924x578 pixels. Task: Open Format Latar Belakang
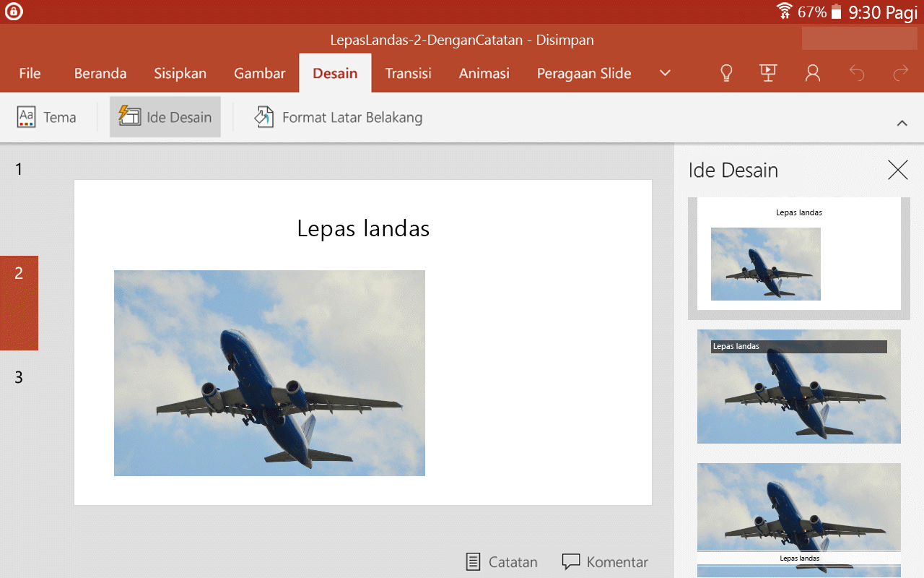[339, 117]
